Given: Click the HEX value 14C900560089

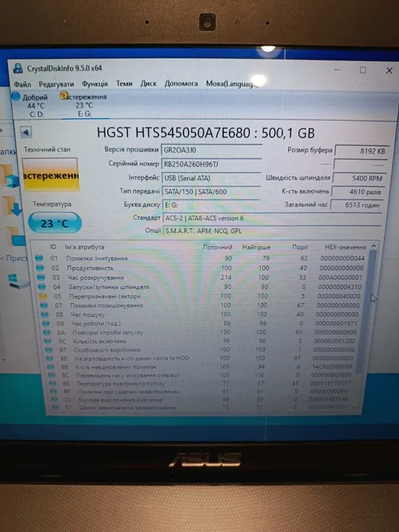Looking at the screenshot, I should click(332, 366).
